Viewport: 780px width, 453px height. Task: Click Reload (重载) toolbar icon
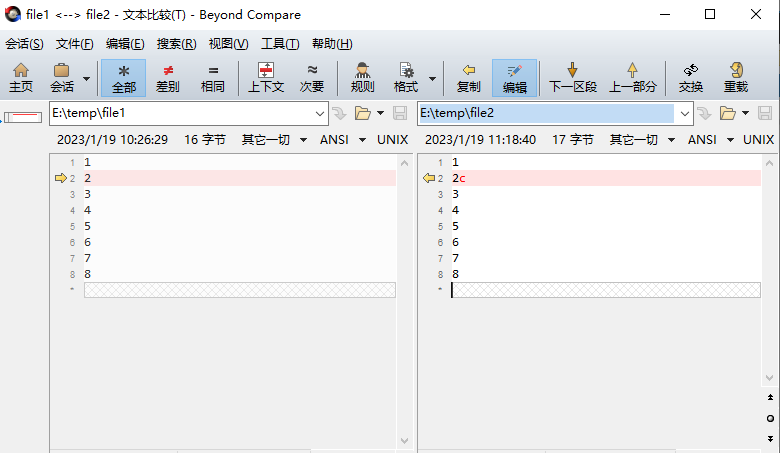pos(736,78)
